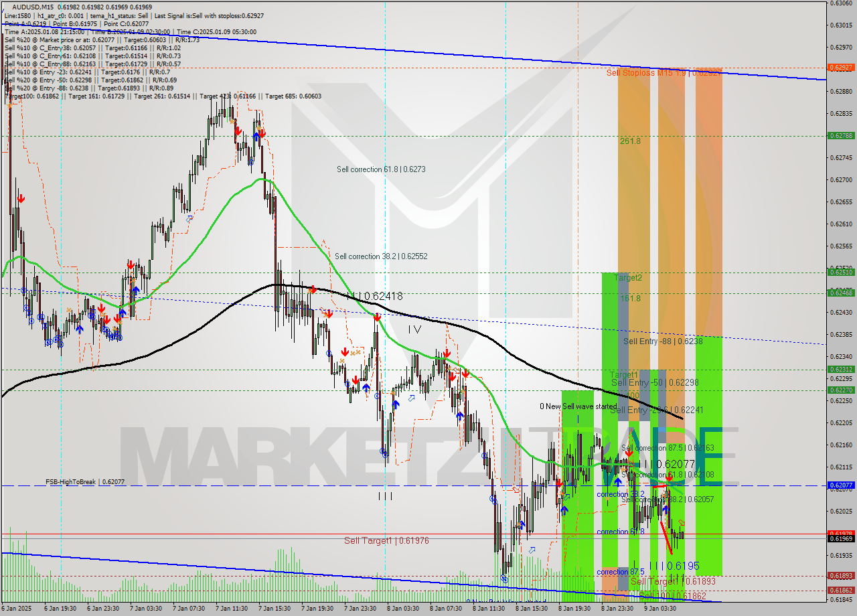Click the red 0.61893 price tag

pyautogui.click(x=840, y=576)
